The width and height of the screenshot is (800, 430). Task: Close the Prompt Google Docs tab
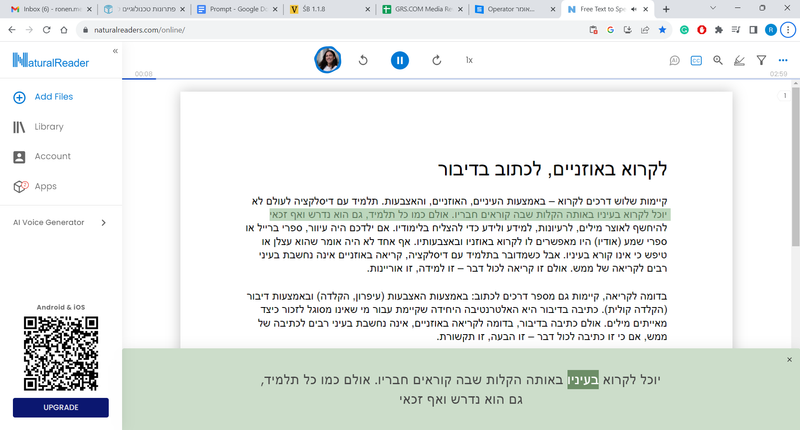click(x=275, y=9)
